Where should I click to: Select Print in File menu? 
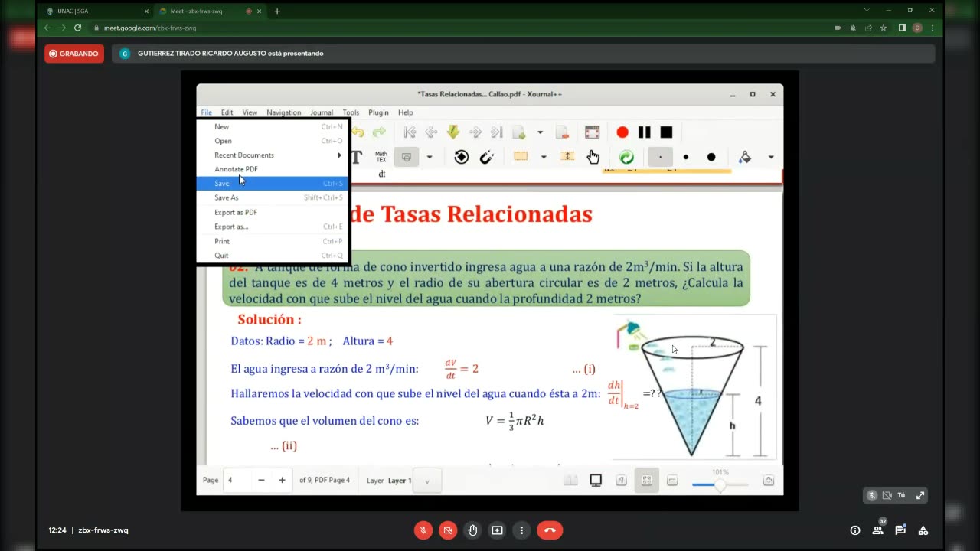[x=272, y=241]
